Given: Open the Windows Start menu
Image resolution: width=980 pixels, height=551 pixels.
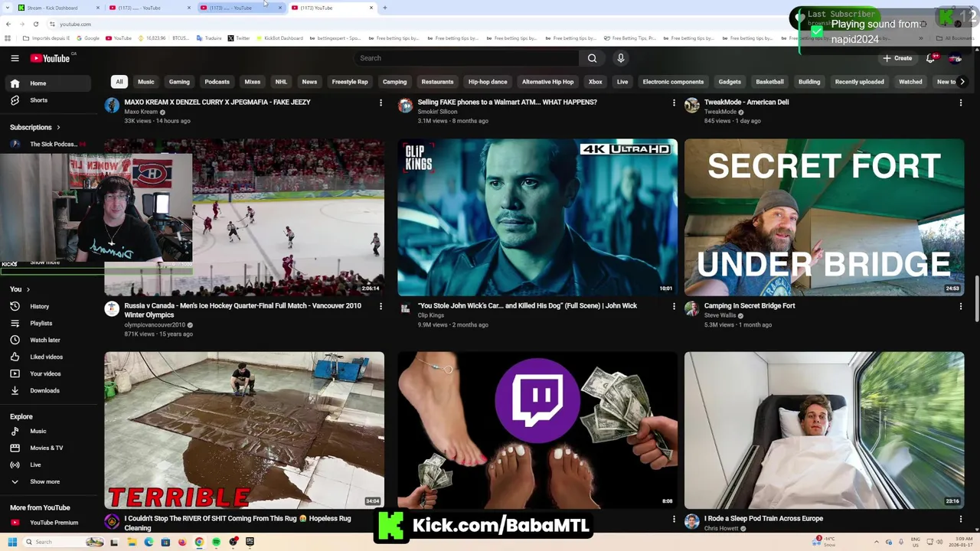Looking at the screenshot, I should 12,542.
